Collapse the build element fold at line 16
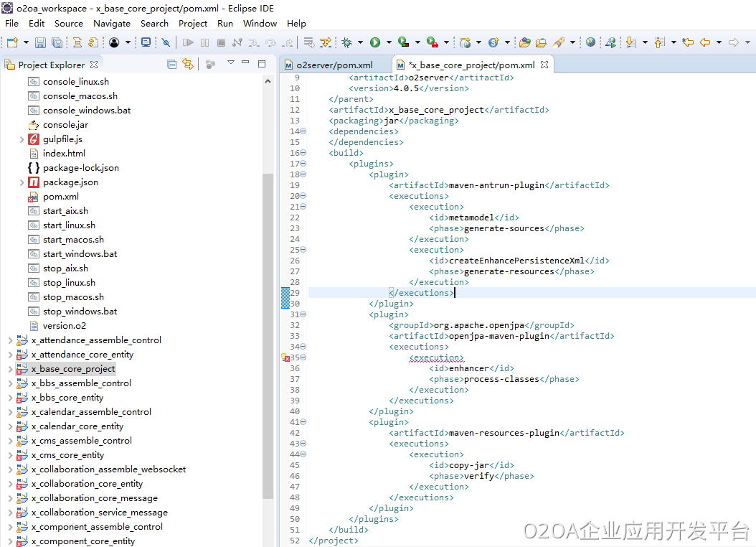756x547 pixels. click(x=303, y=153)
